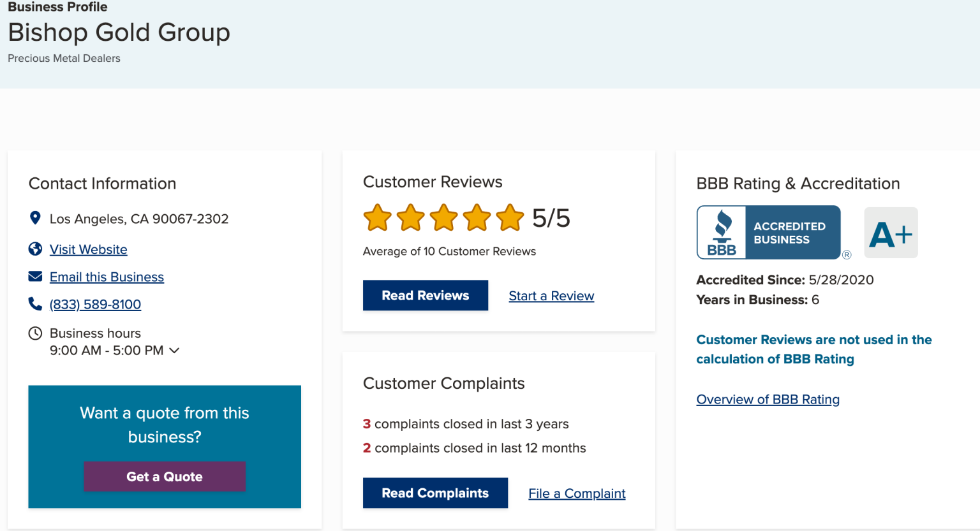Screen dimensions: 980x531
Task: Click the globe icon beside Visit Website
Action: [35, 249]
